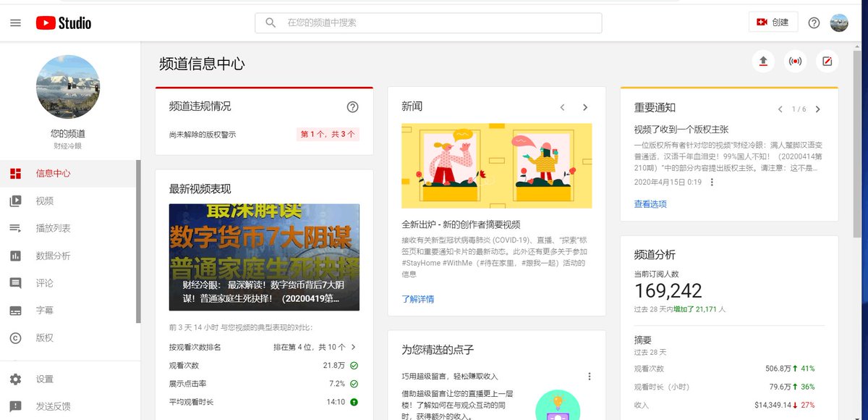Open 播放列表 playlists in sidebar
This screenshot has height=420, width=868.
[x=68, y=228]
